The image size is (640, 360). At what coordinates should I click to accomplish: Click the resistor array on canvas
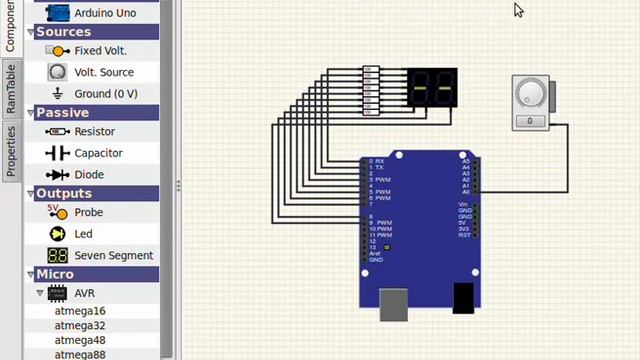click(371, 91)
